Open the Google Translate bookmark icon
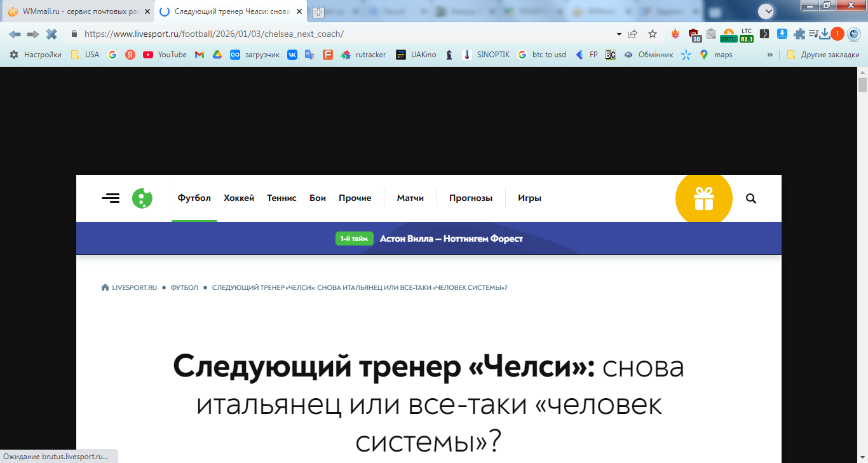 (310, 55)
